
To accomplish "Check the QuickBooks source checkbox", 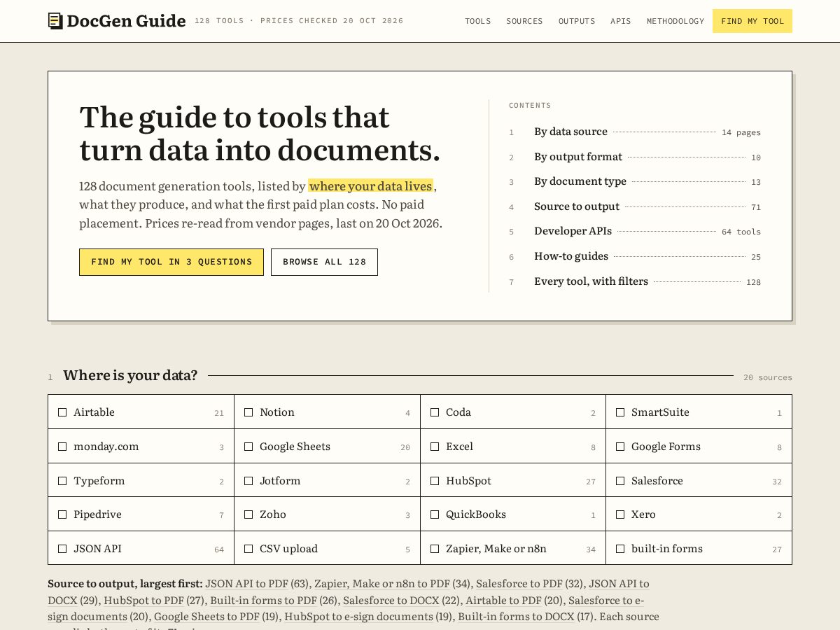I will pos(435,514).
